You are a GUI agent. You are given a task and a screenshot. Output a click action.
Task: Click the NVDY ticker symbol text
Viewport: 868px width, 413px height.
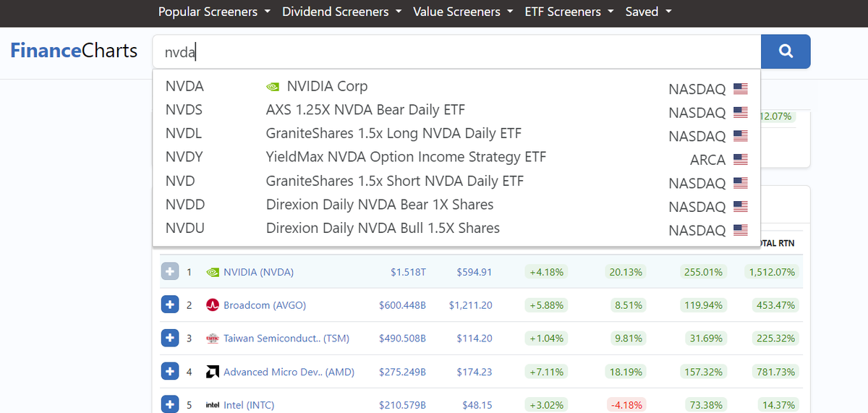pyautogui.click(x=184, y=157)
